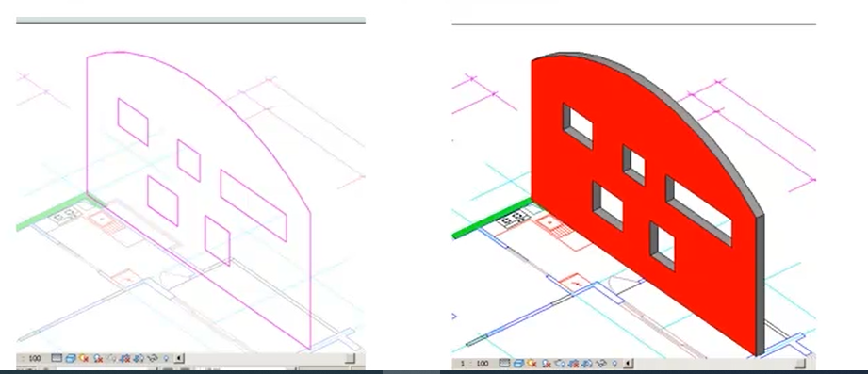Show crop region in shaded view bar
Viewport: 868px width, 374px height.
coord(587,364)
